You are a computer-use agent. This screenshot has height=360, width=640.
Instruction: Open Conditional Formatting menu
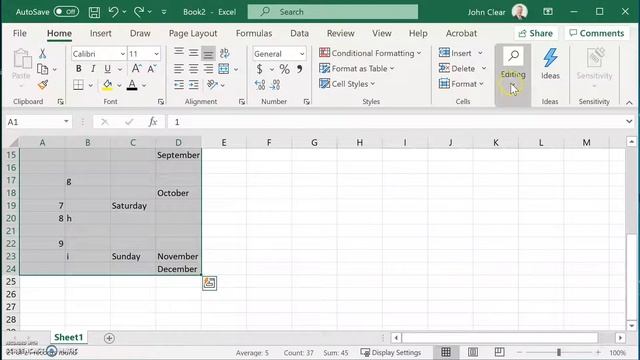click(370, 53)
